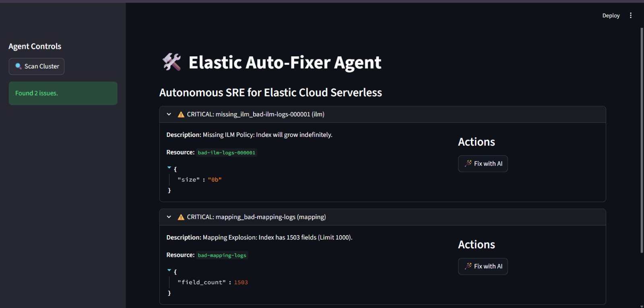Fix the missing ILM issue with AI
This screenshot has height=308, width=644.
point(483,164)
